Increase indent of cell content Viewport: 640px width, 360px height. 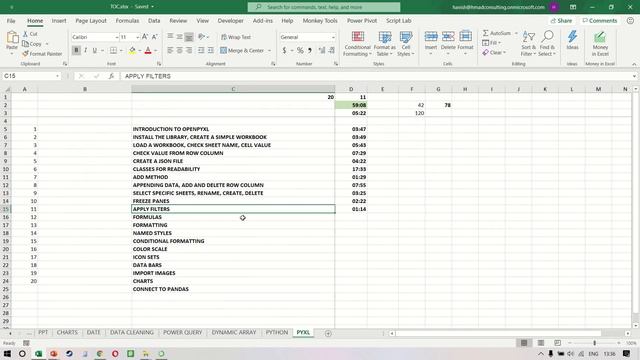(211, 51)
